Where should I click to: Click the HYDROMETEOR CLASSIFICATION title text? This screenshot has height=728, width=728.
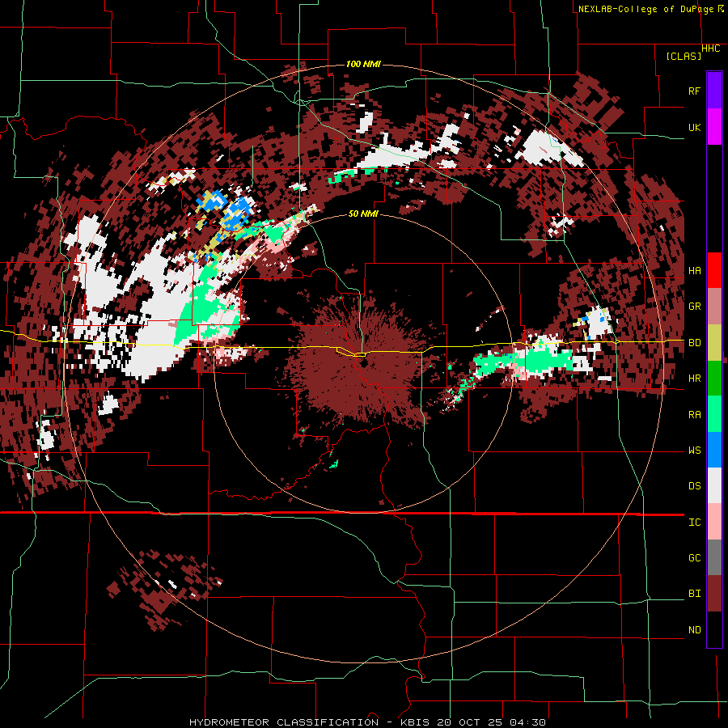pos(284,722)
